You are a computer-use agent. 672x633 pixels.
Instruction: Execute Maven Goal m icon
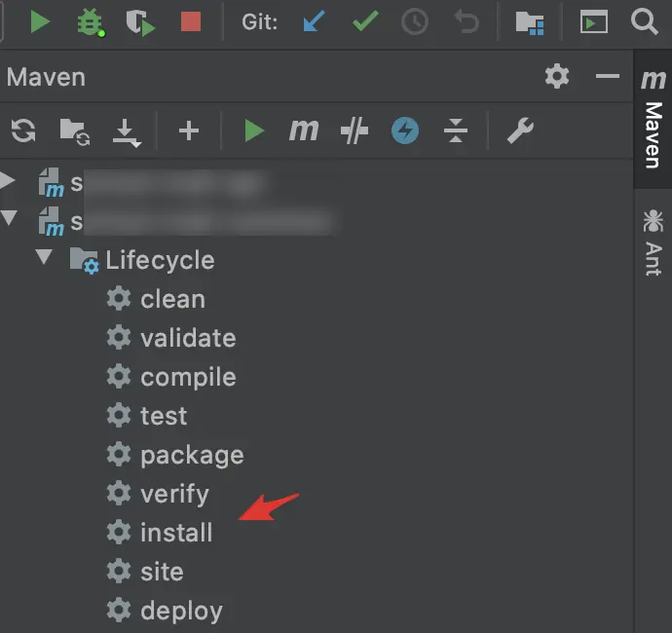304,130
